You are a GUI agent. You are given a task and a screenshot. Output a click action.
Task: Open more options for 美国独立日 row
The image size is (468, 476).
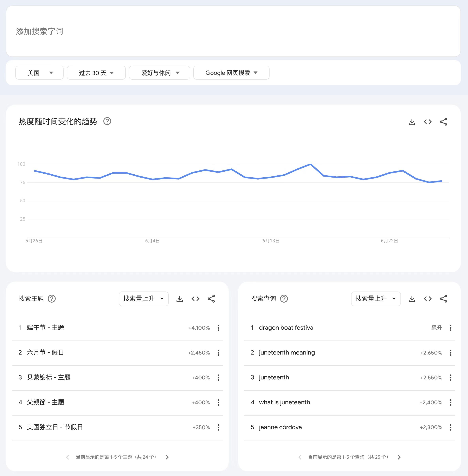(218, 427)
